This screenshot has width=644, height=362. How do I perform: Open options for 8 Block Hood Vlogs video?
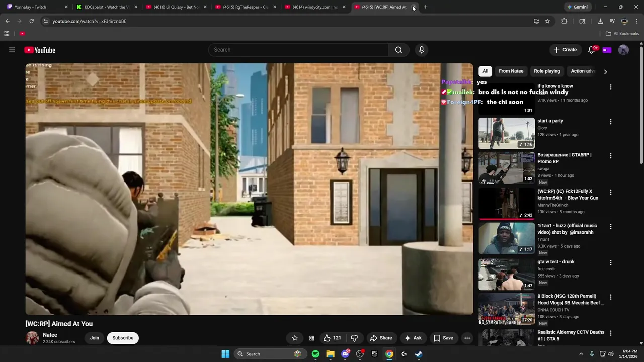pyautogui.click(x=611, y=297)
